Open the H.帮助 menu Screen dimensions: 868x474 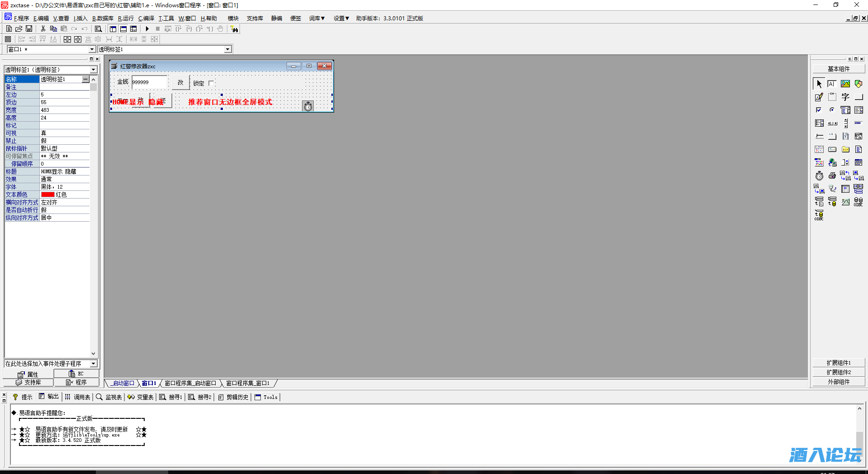point(209,19)
